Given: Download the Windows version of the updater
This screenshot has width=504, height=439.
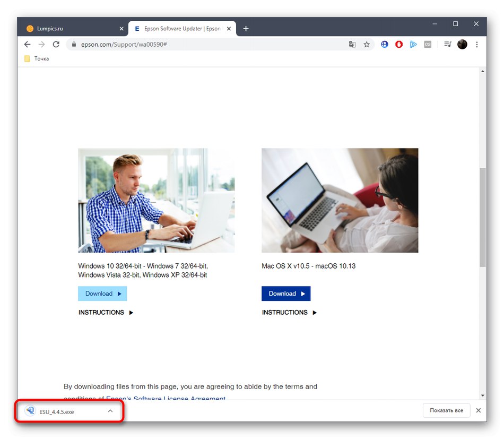Looking at the screenshot, I should (102, 294).
